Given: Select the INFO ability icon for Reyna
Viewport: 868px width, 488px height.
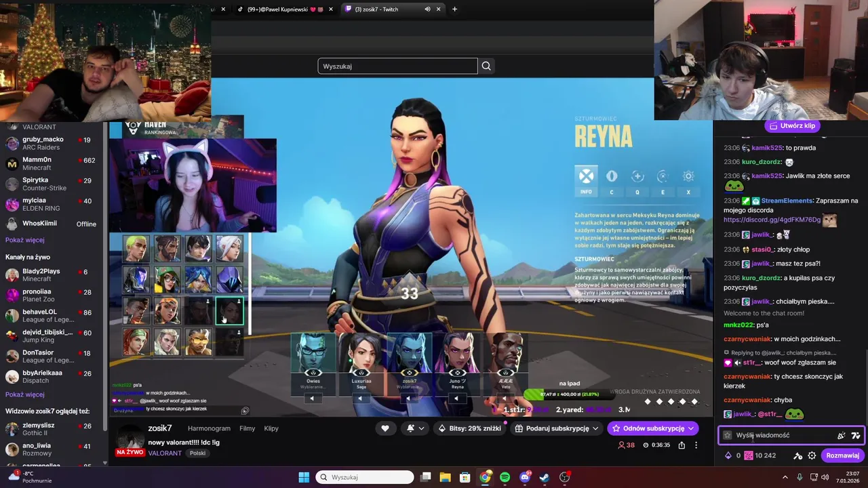Looking at the screenshot, I should [x=586, y=180].
